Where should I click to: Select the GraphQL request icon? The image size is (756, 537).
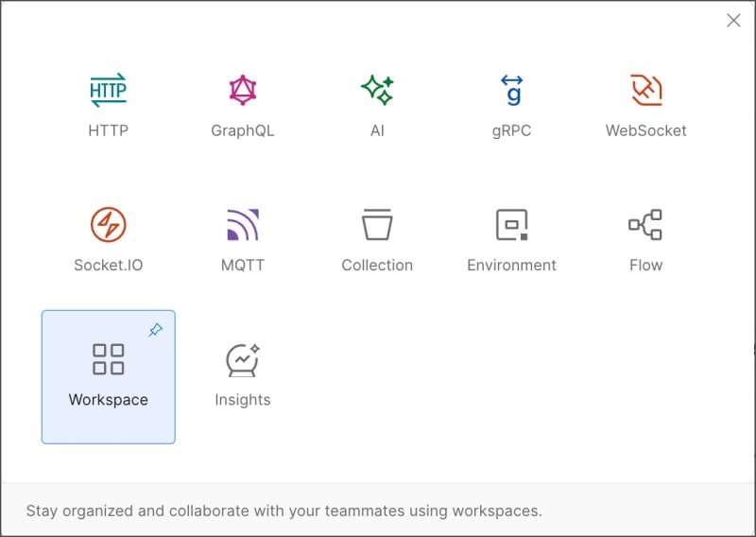point(243,90)
